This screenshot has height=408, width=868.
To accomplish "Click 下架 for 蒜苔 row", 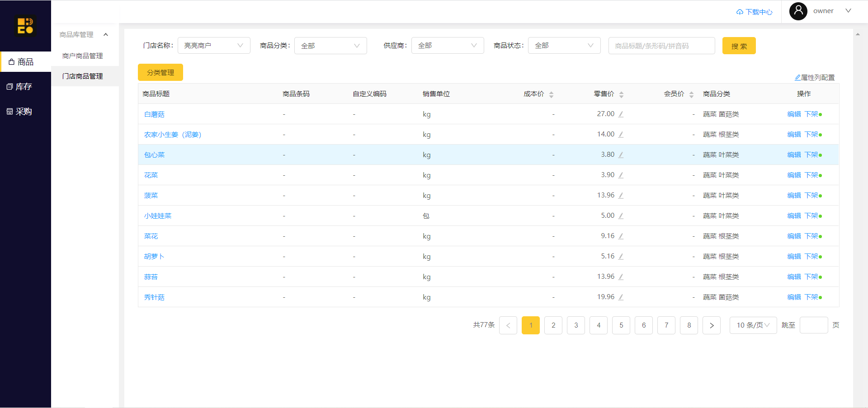I will tap(811, 277).
